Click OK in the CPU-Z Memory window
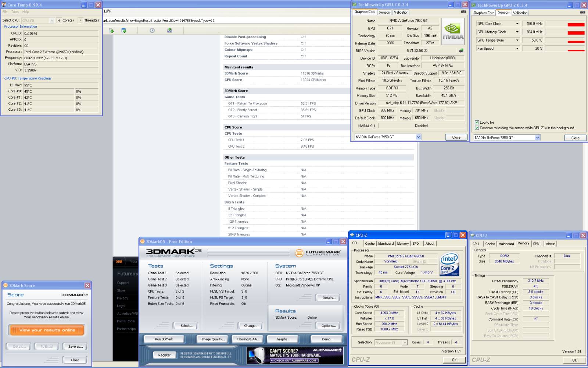588x368 pixels. coord(574,360)
